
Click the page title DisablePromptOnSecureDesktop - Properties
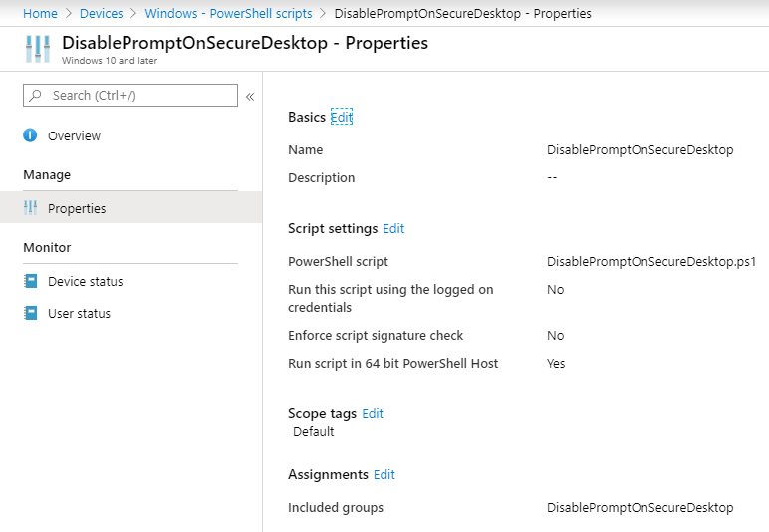245,43
